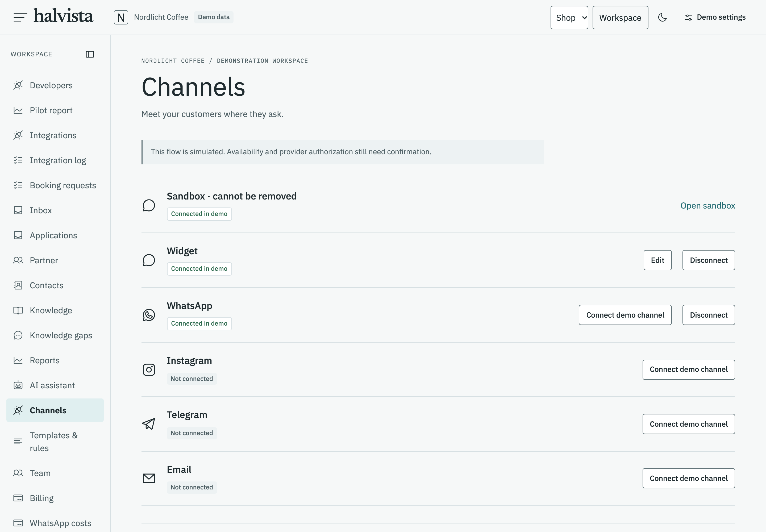The image size is (766, 532).
Task: Click the Pilot report chart icon
Action: tap(18, 110)
